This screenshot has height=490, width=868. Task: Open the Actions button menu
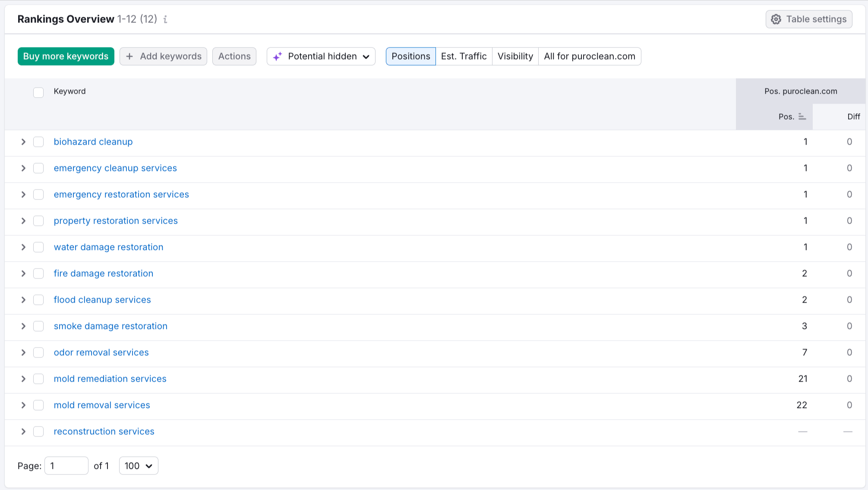[234, 57]
